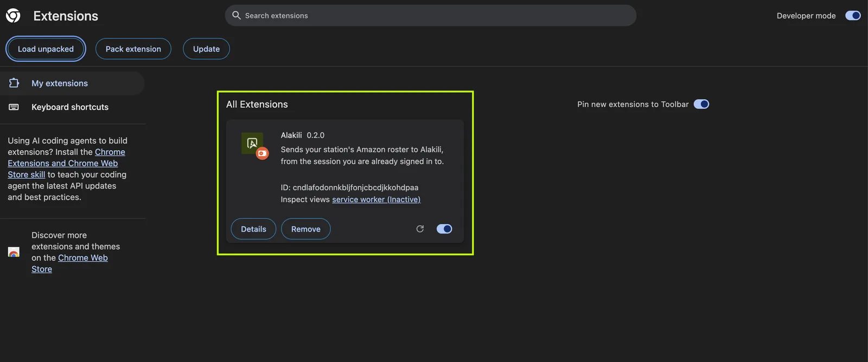Image resolution: width=868 pixels, height=362 pixels.
Task: Disable the Alakili extension
Action: tap(444, 229)
